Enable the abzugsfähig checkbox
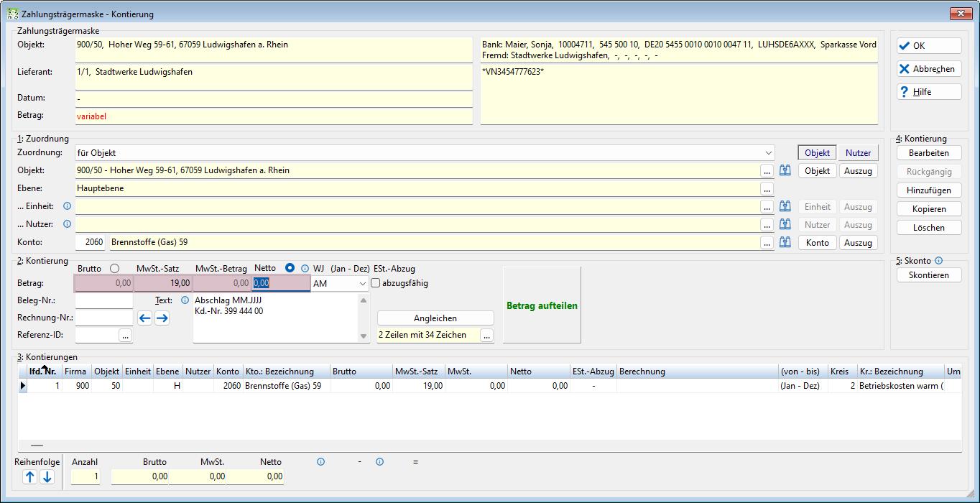 click(376, 283)
